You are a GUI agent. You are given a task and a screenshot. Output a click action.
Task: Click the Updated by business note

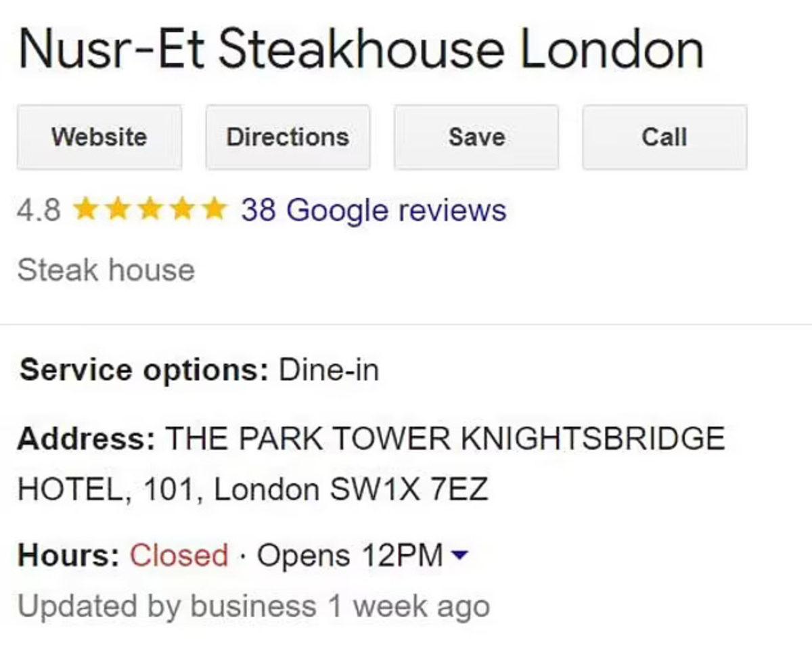[253, 606]
